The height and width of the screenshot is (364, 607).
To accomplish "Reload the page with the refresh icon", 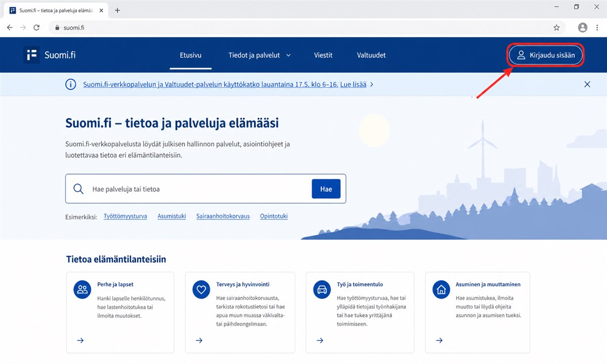I will (36, 28).
